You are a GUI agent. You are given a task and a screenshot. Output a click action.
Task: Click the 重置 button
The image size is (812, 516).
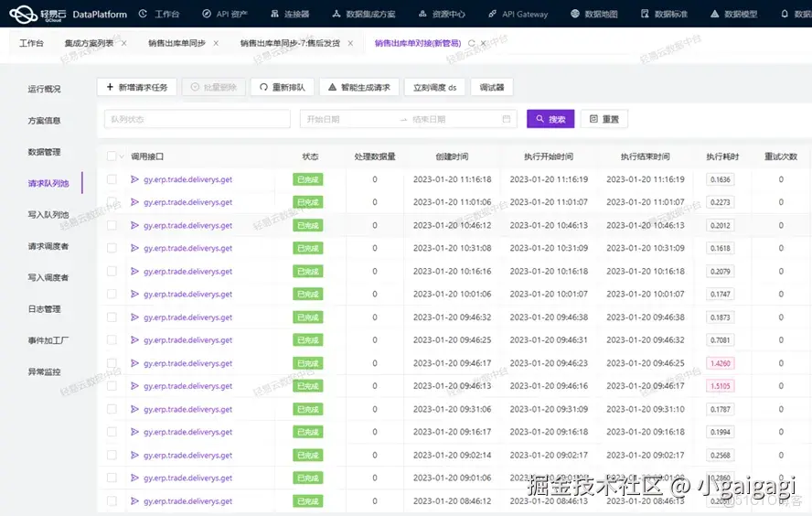604,119
